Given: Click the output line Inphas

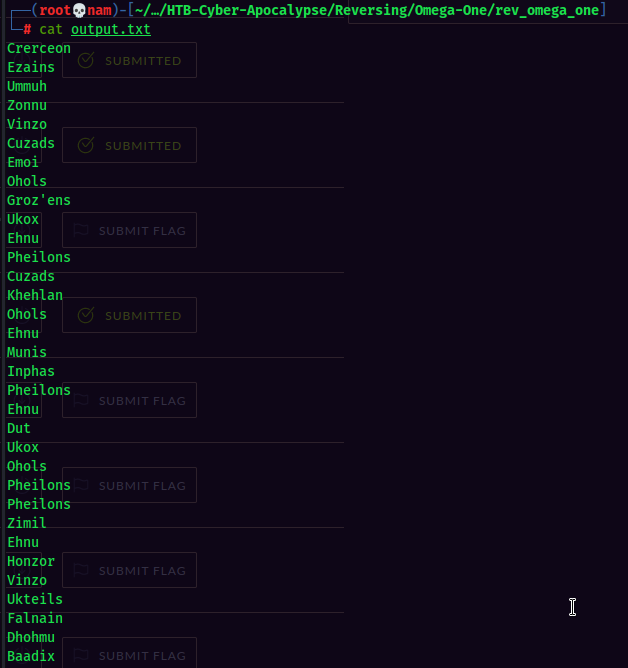Looking at the screenshot, I should pos(31,371).
